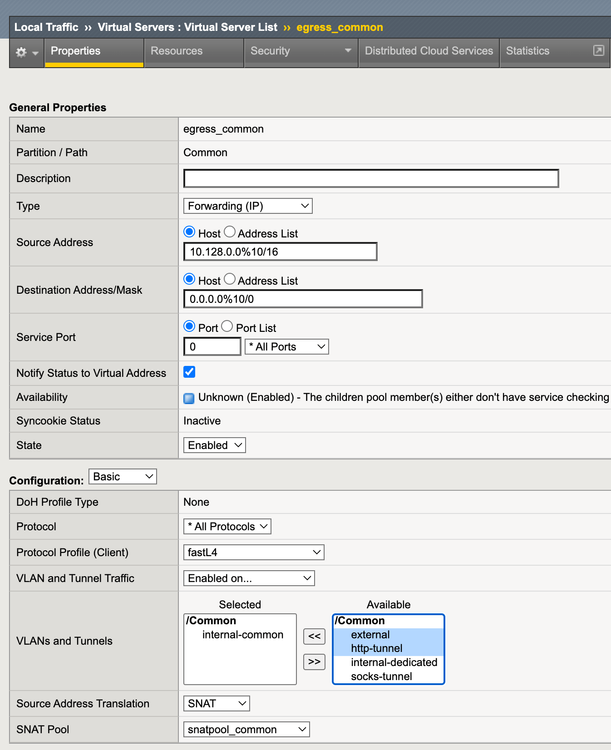Select internal-dedicated in Available list
The width and height of the screenshot is (611, 750).
coord(394,662)
